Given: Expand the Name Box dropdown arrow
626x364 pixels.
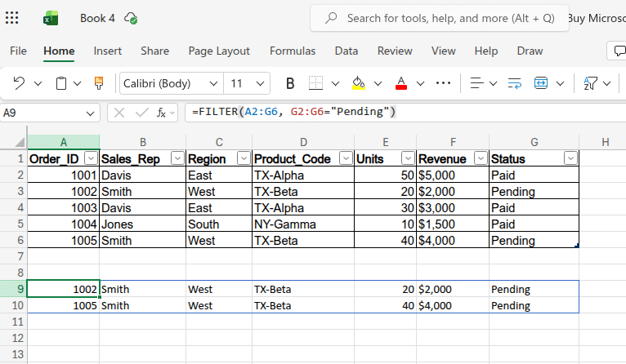Looking at the screenshot, I should (x=90, y=113).
